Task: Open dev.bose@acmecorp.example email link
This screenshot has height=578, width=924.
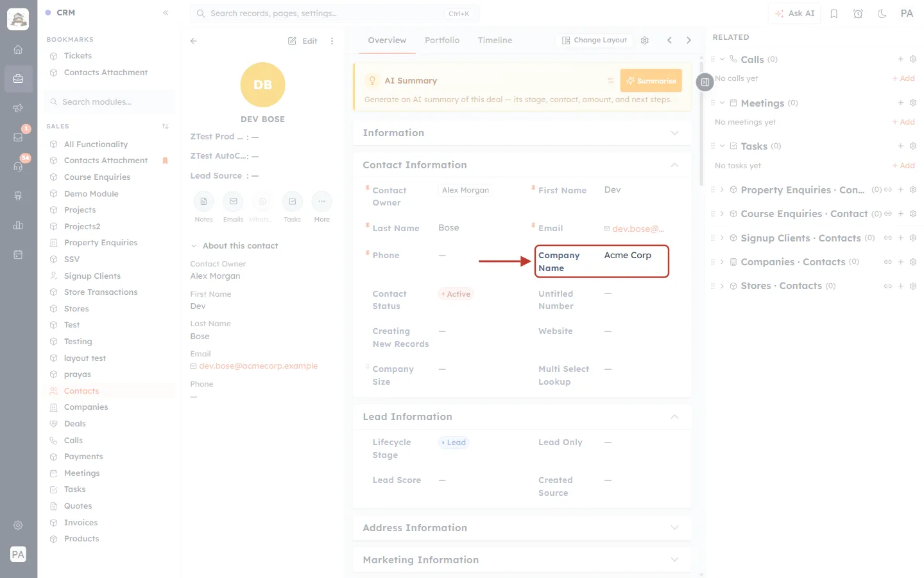Action: (259, 366)
